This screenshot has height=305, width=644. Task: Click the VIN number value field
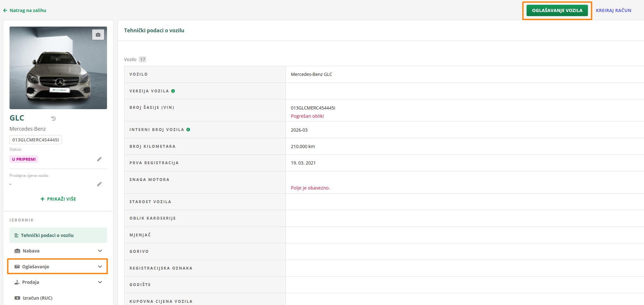point(313,108)
